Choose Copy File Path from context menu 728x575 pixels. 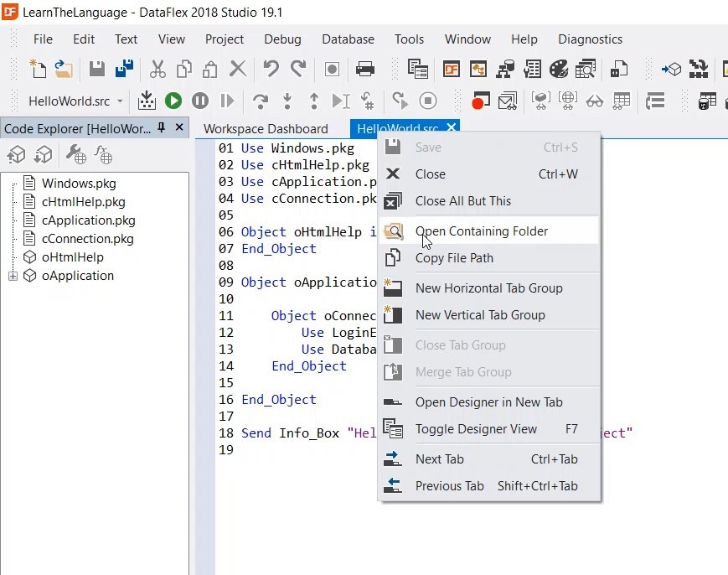click(x=454, y=258)
